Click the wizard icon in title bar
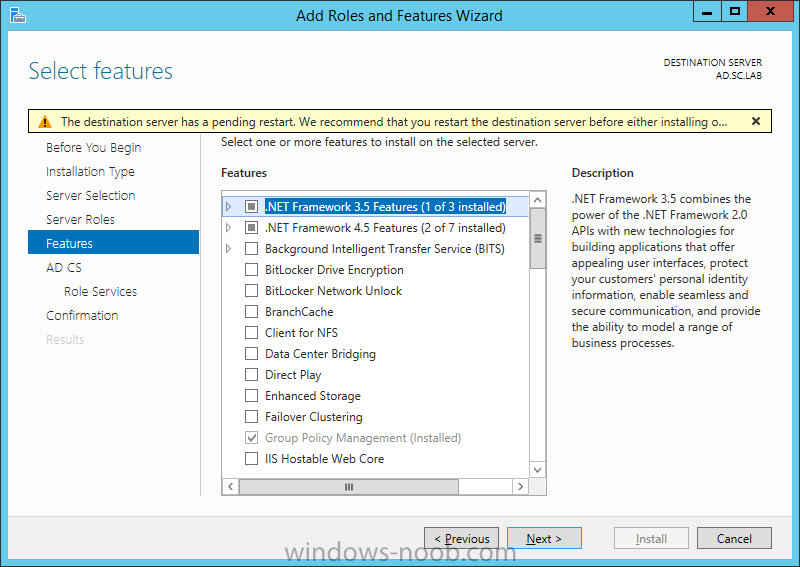800x567 pixels. point(17,15)
